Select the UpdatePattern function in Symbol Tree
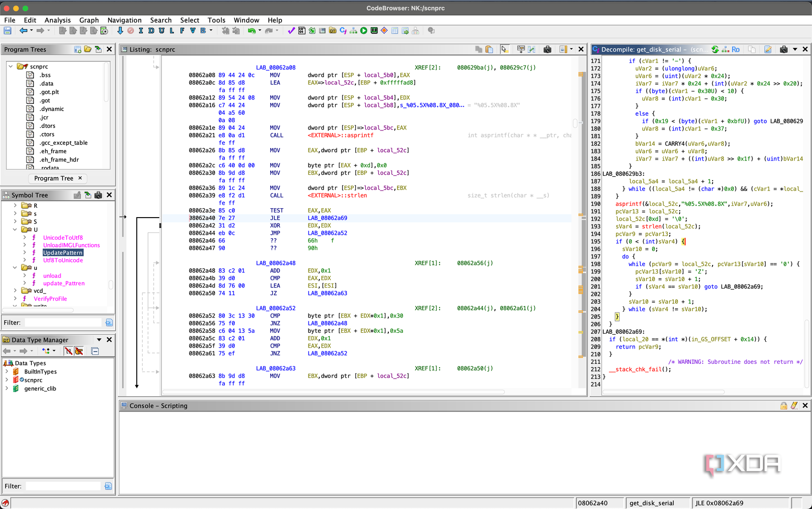Viewport: 812px width, 509px height. pos(62,253)
